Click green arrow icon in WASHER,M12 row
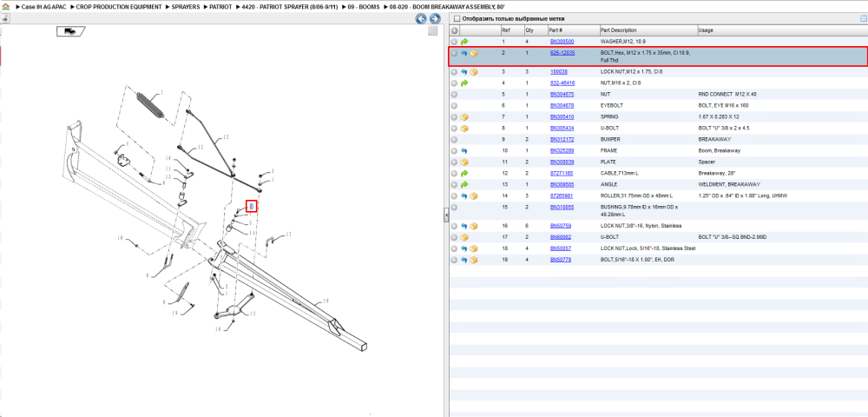The image size is (868, 417). [464, 42]
